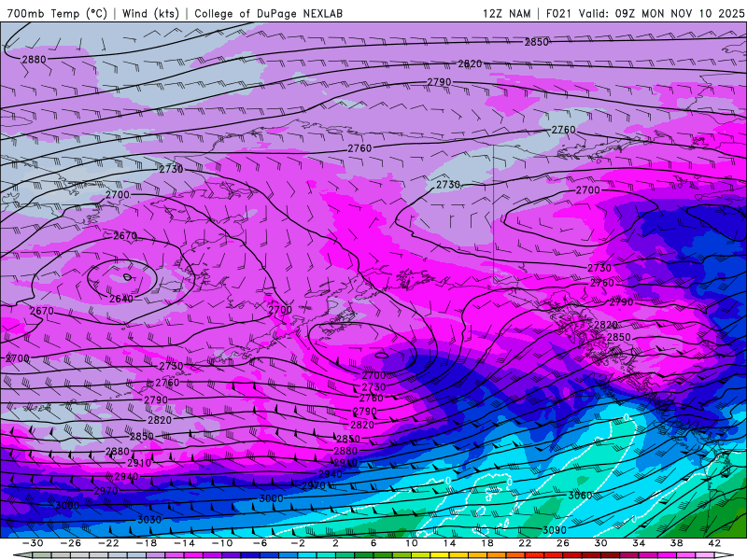Screen dimensions: 747x560
Task: Click the -26 colorbar tick label
Action: (x=71, y=543)
